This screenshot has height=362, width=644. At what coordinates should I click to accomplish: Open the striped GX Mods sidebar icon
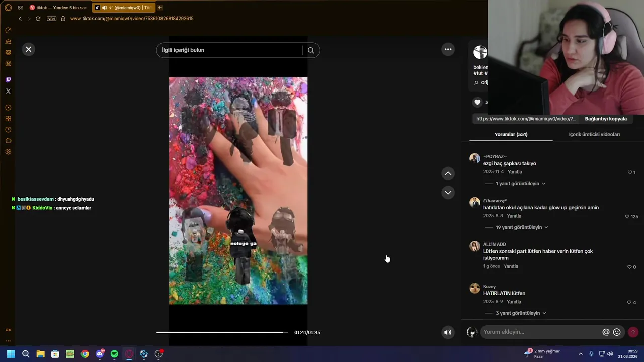pyautogui.click(x=8, y=52)
